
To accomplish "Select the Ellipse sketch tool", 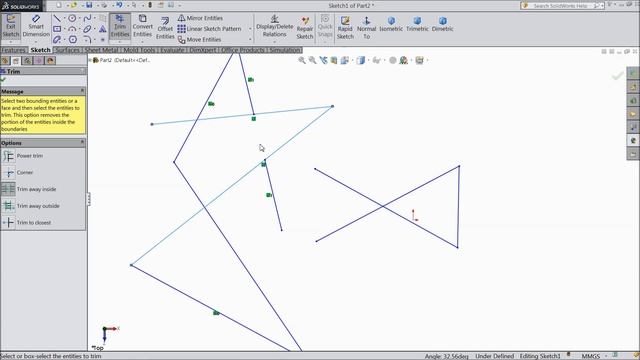I will pos(87,29).
